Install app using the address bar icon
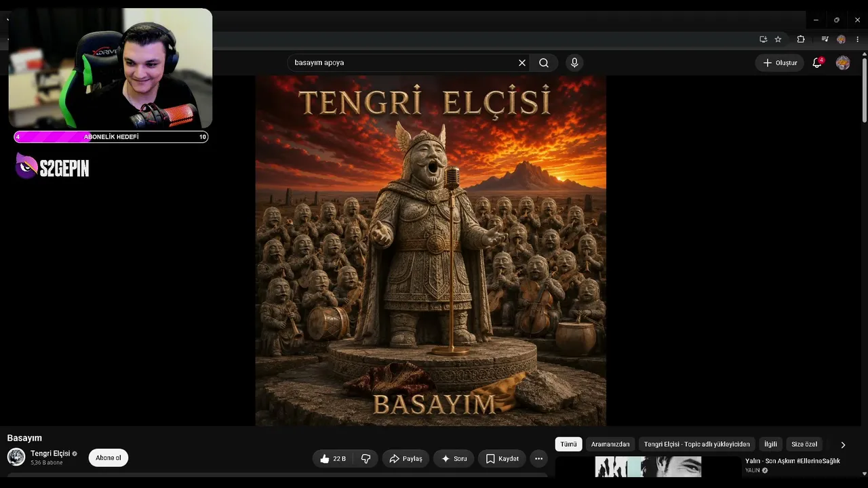This screenshot has width=868, height=488. tap(763, 39)
